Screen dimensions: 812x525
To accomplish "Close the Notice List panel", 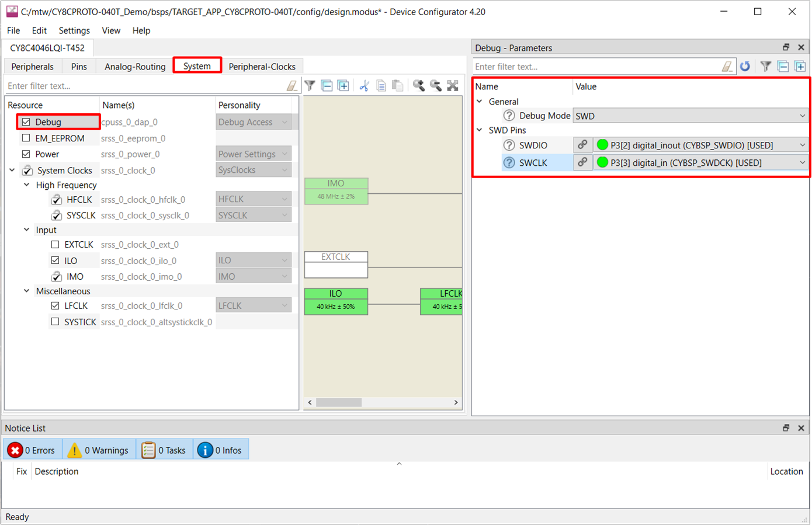I will pyautogui.click(x=801, y=428).
